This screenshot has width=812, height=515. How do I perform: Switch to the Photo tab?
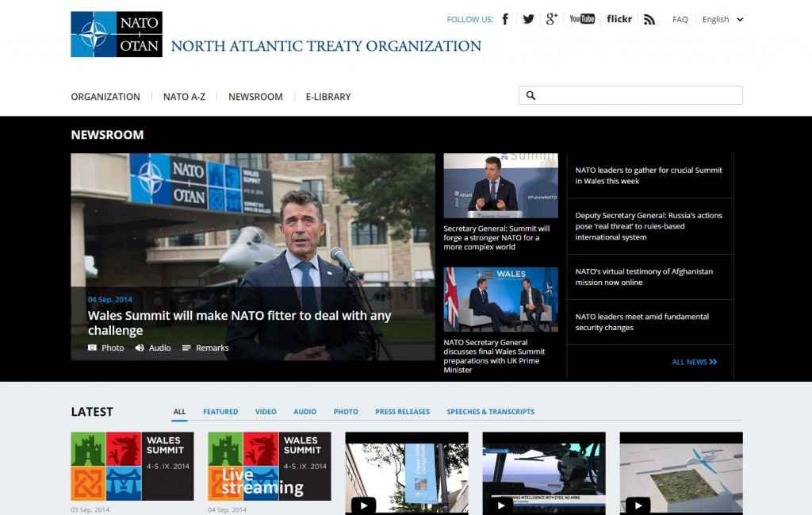(346, 412)
